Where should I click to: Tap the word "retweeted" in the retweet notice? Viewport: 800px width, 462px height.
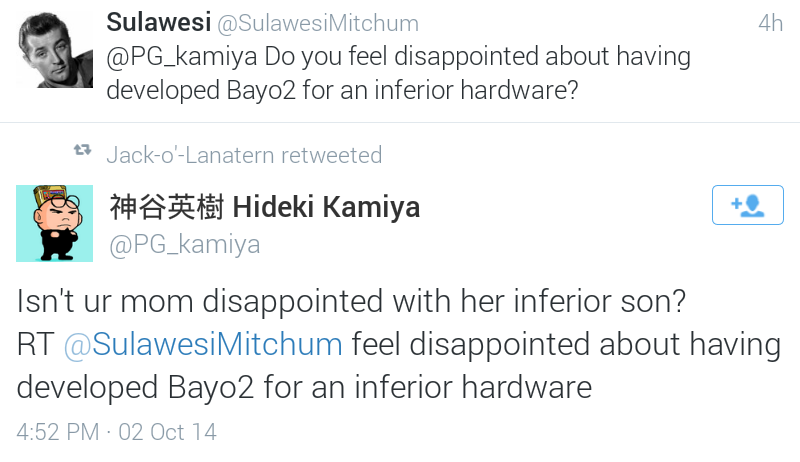(332, 155)
